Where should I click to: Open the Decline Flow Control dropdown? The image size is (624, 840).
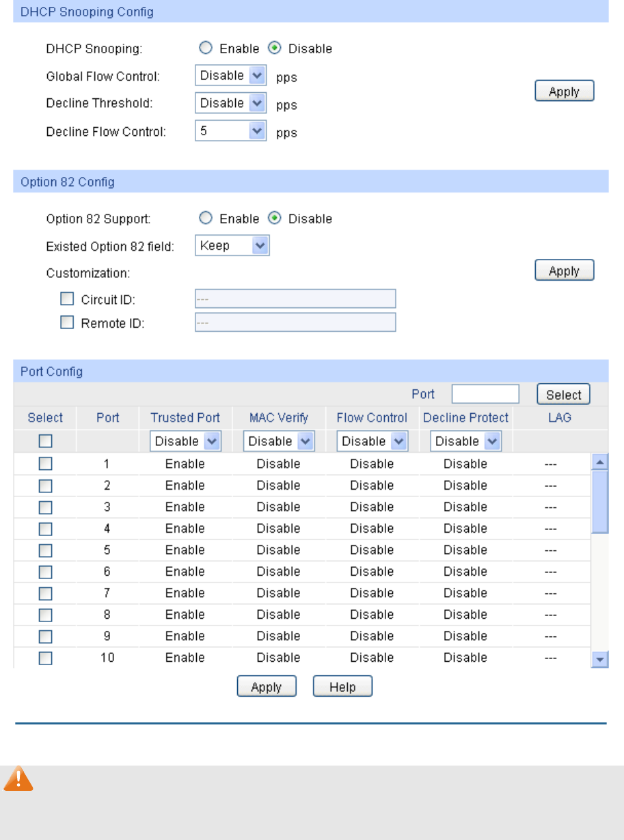pyautogui.click(x=231, y=131)
